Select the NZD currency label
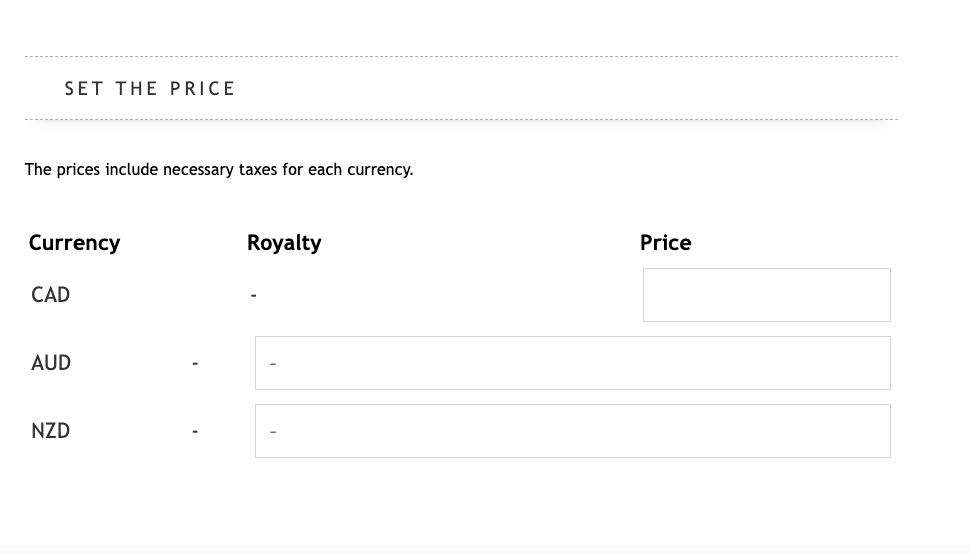 point(50,431)
